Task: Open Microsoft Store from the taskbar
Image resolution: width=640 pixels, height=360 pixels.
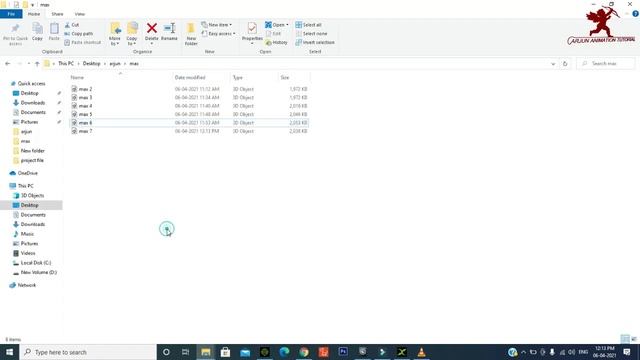Action: coord(225,352)
